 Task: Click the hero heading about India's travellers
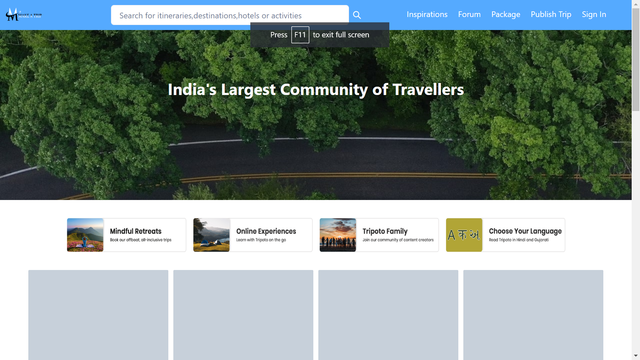coord(316,89)
